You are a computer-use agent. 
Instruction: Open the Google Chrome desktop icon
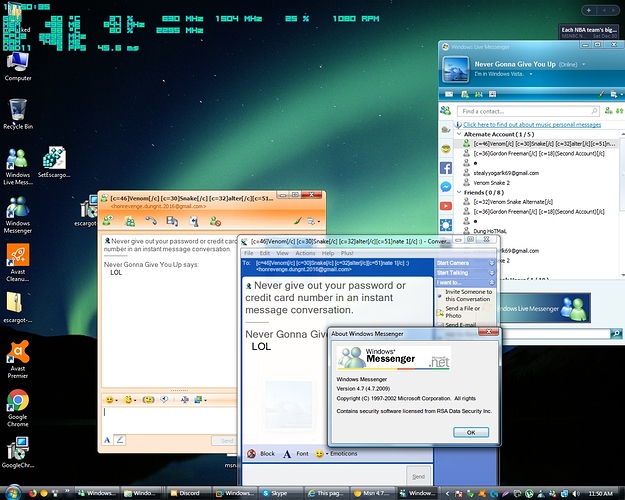18,407
